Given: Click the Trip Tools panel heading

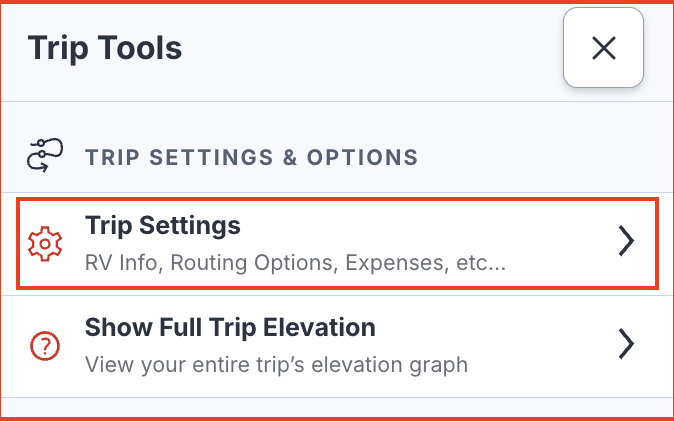Looking at the screenshot, I should click(105, 48).
